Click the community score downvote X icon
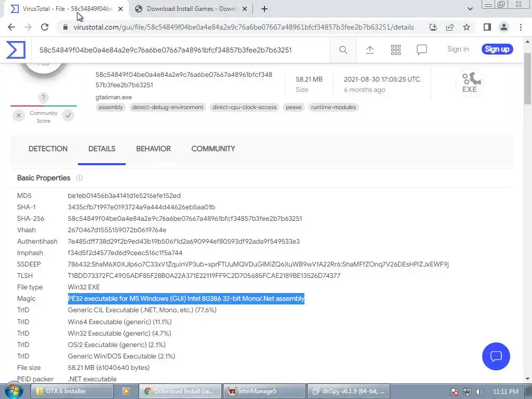Screen dimensions: 532x399 point(19,115)
